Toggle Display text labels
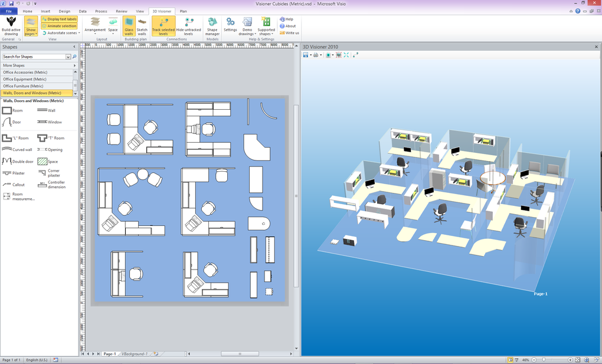The height and width of the screenshot is (364, 602). [58, 18]
